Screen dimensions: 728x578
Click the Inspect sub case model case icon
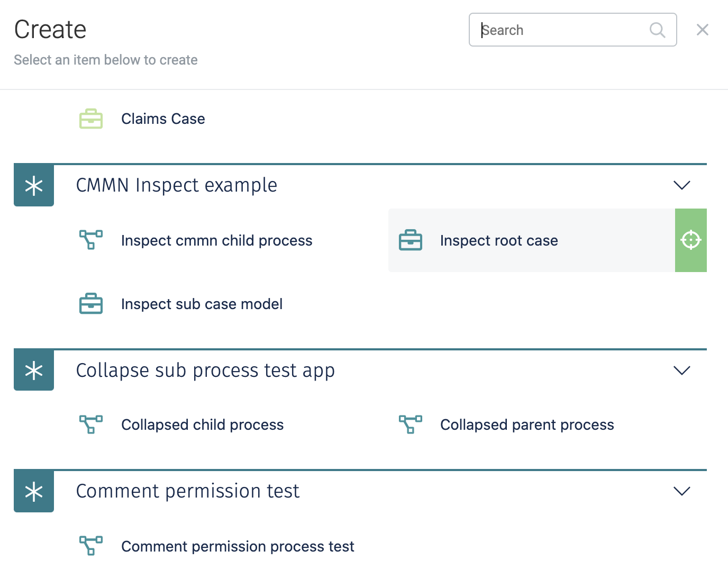(x=90, y=304)
